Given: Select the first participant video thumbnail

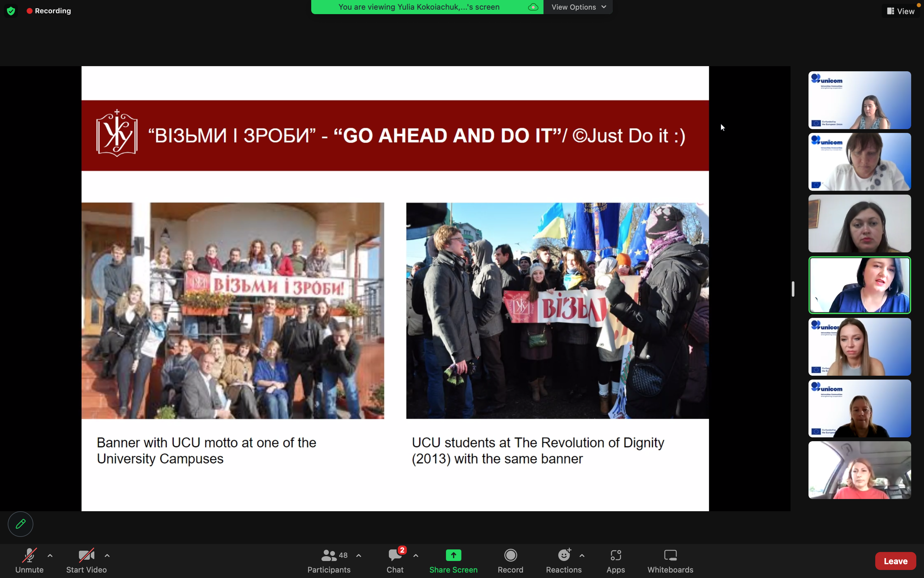Looking at the screenshot, I should click(x=860, y=100).
